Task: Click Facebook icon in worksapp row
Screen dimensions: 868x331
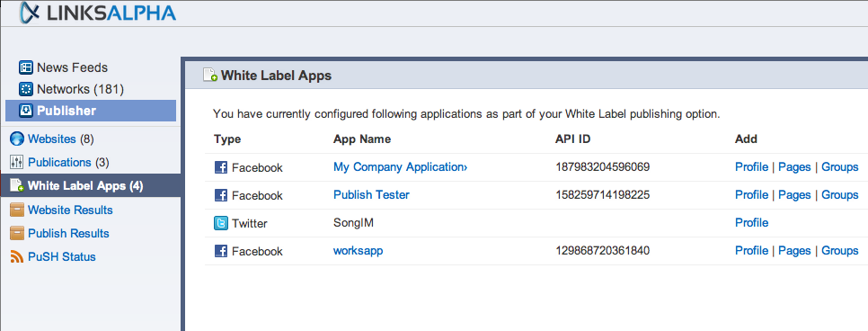Action: 221,251
